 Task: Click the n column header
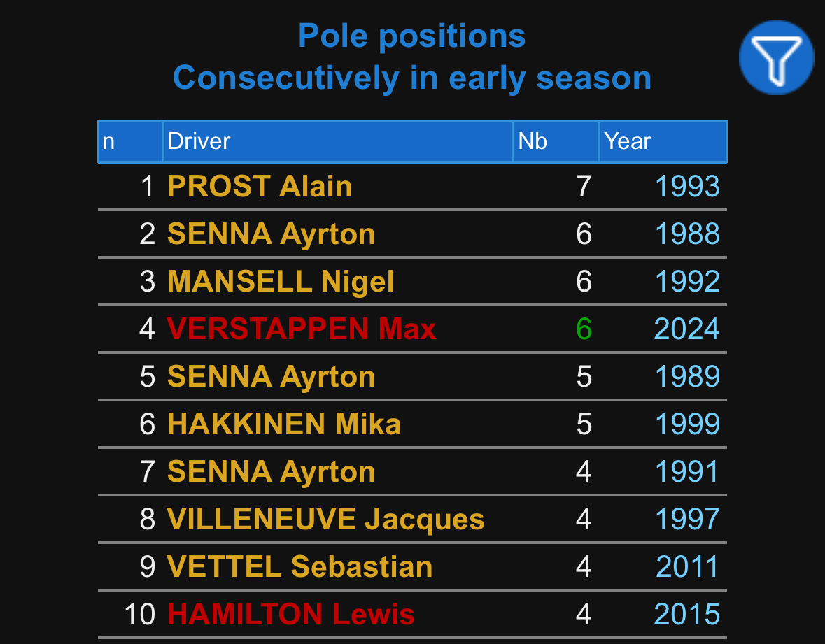click(109, 142)
